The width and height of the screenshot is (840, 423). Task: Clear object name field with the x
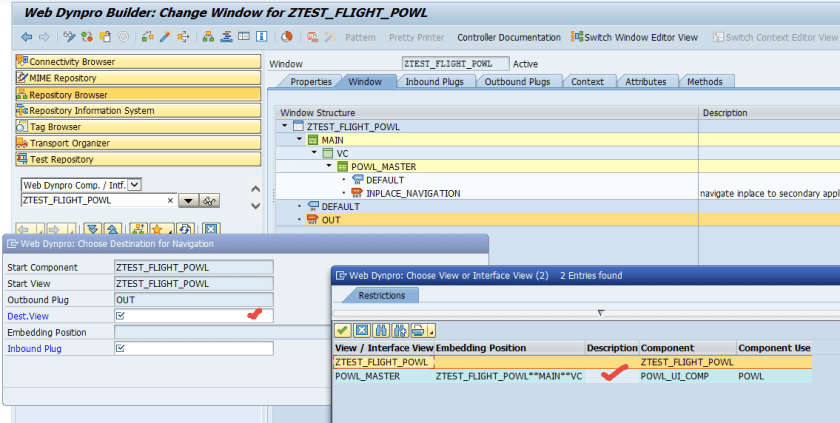tap(170, 201)
